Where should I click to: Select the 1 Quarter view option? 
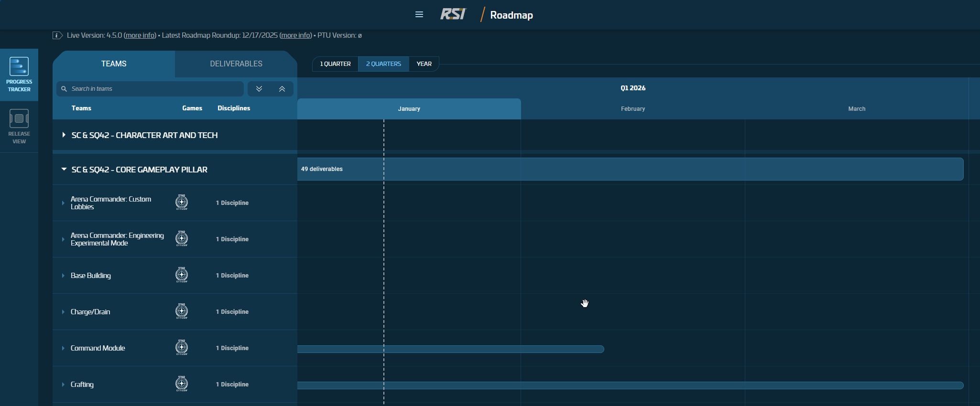click(335, 64)
